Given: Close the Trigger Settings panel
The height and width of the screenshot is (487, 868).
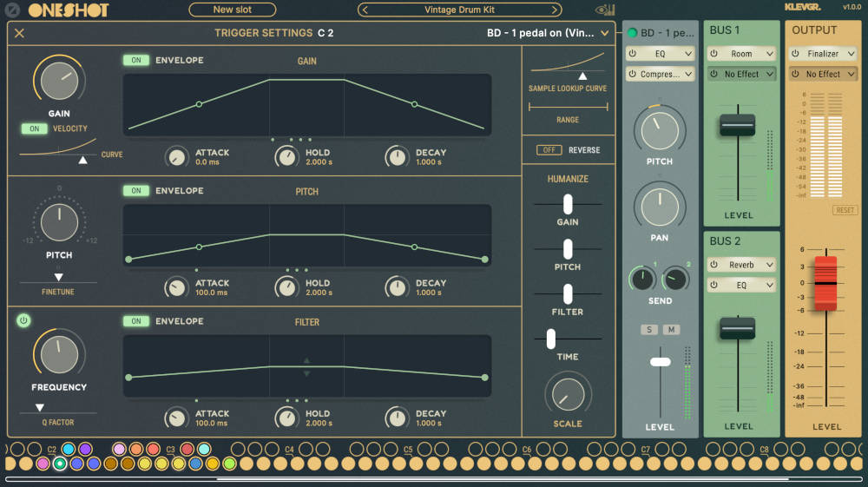Looking at the screenshot, I should pyautogui.click(x=19, y=34).
